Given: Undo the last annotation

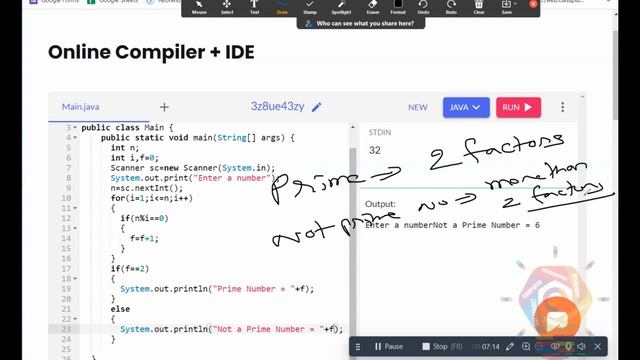Looking at the screenshot, I should pos(423,7).
